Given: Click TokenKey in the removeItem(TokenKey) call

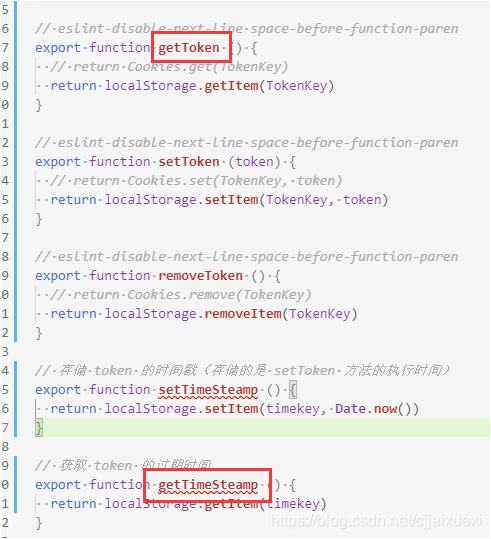Looking at the screenshot, I should (320, 314).
